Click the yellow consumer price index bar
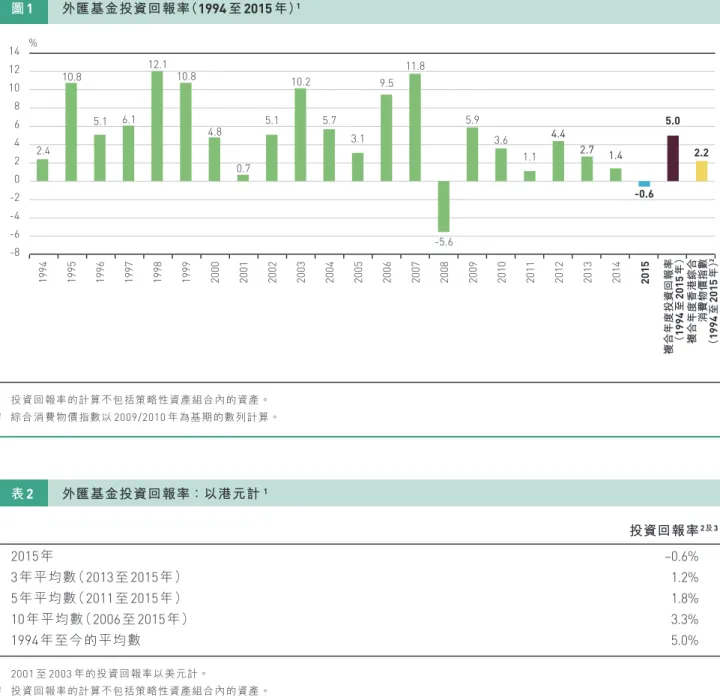Viewport: 720px width, 697px height. click(x=702, y=171)
